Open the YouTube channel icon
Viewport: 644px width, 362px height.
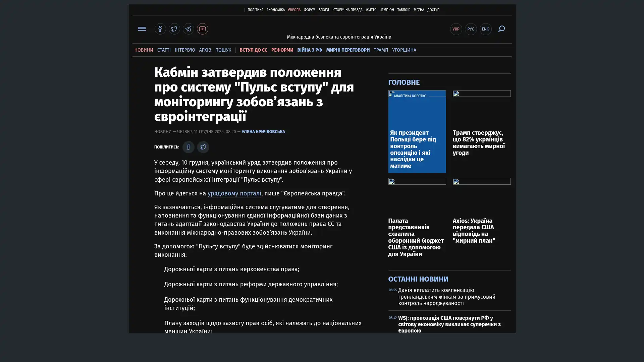(202, 29)
